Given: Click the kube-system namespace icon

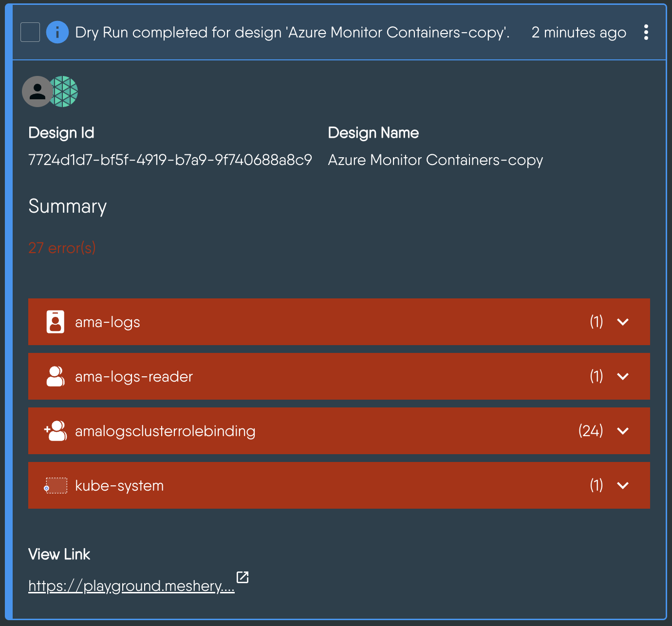Looking at the screenshot, I should coord(56,485).
